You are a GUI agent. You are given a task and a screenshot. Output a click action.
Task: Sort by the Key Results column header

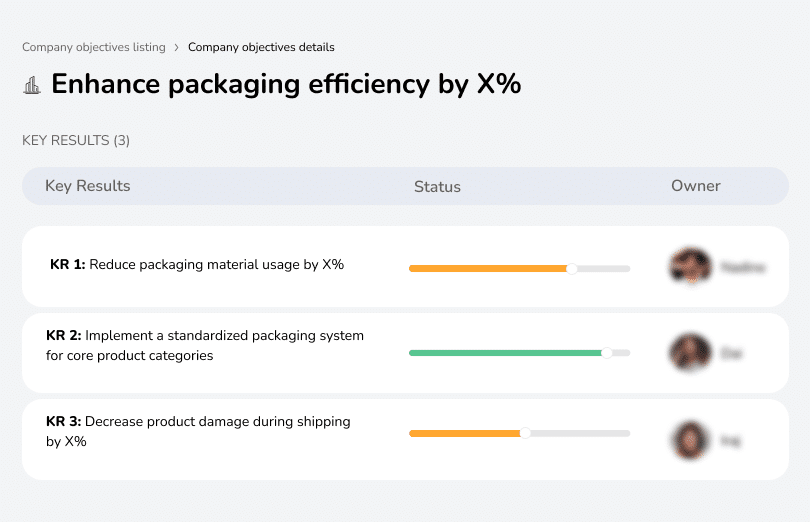tap(88, 186)
